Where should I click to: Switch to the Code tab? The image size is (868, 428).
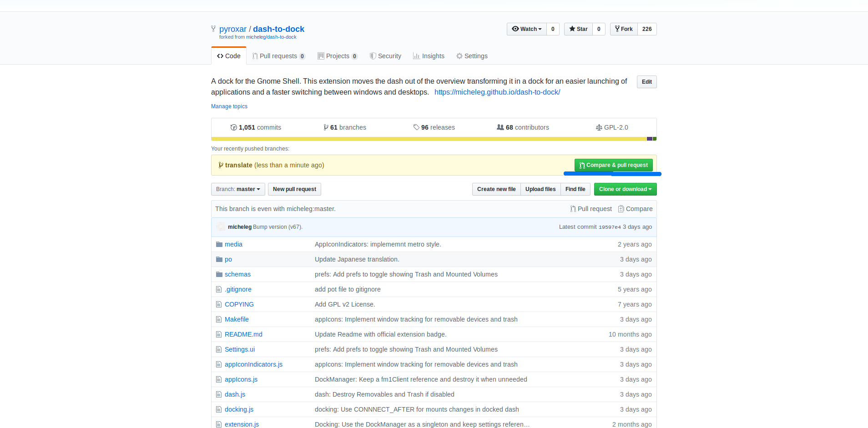[x=229, y=56]
